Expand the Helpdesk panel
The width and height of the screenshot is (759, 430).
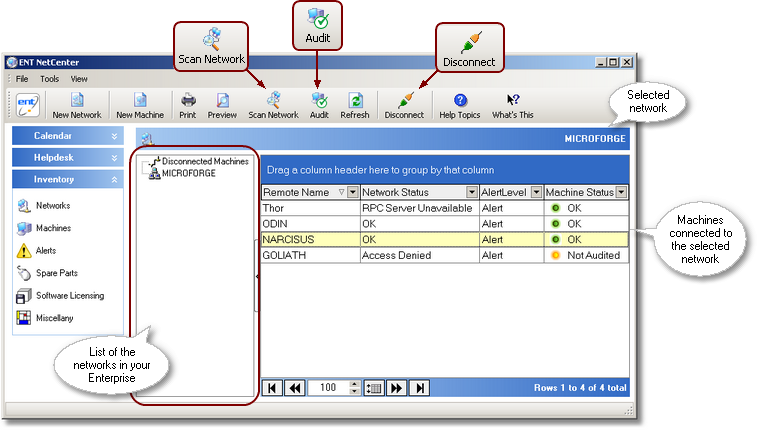coord(68,158)
